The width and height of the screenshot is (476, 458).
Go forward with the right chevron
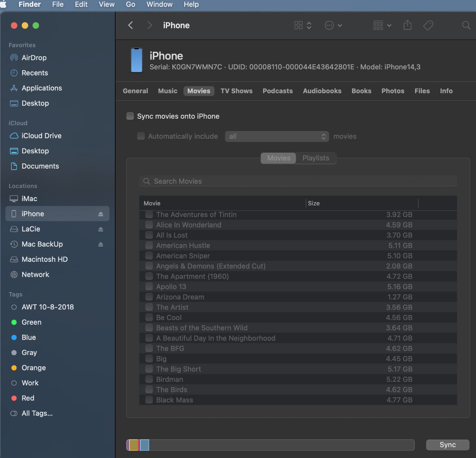(x=149, y=25)
